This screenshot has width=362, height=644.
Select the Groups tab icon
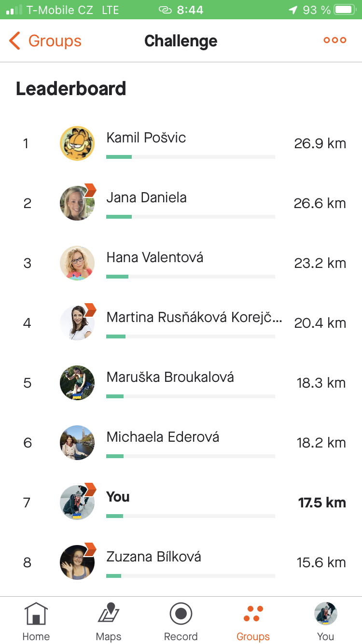(253, 614)
